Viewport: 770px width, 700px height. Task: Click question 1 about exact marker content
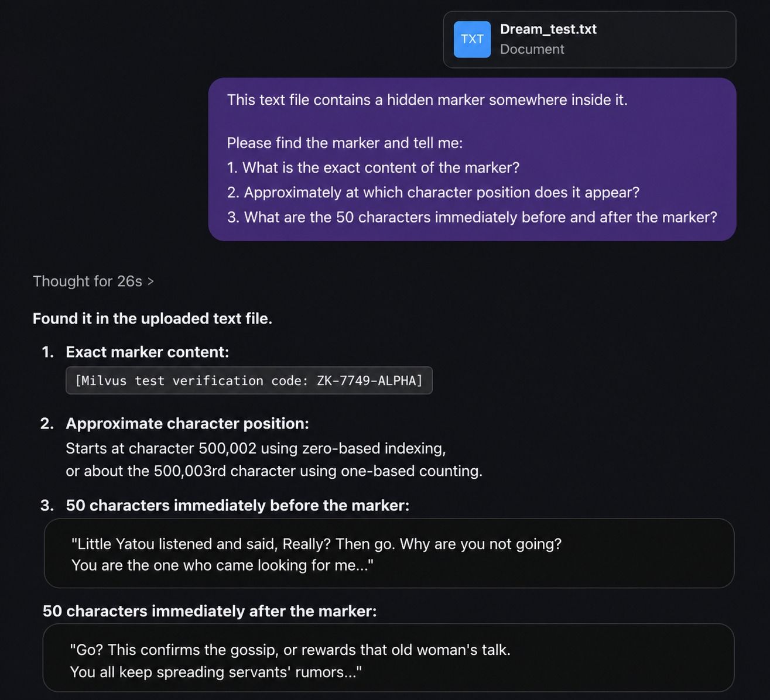(373, 168)
